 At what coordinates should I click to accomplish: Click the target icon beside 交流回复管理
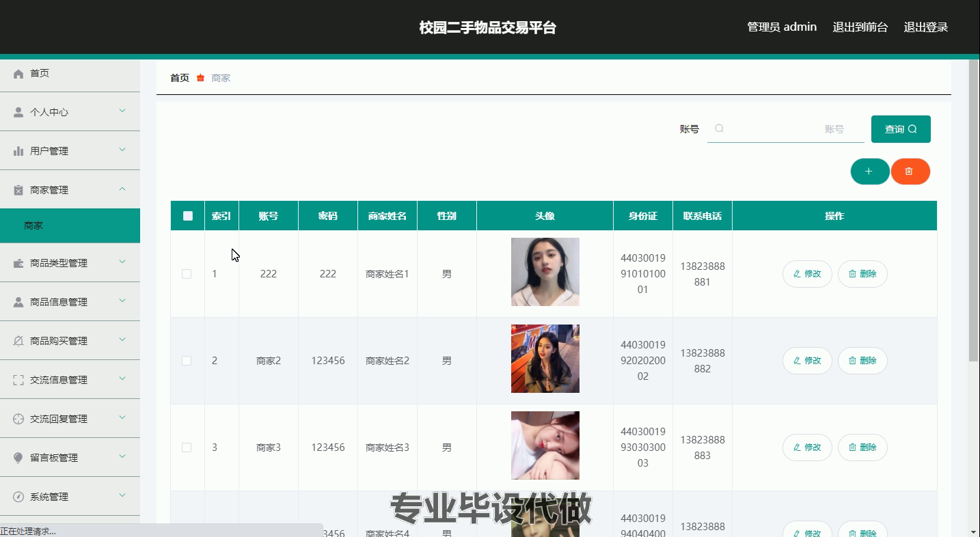point(18,419)
